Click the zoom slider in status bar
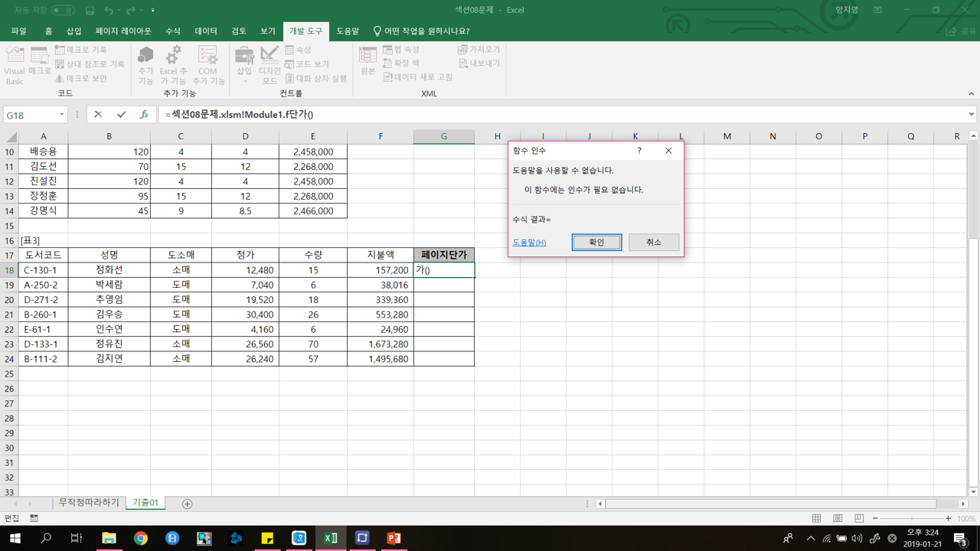The height and width of the screenshot is (551, 980). click(911, 519)
